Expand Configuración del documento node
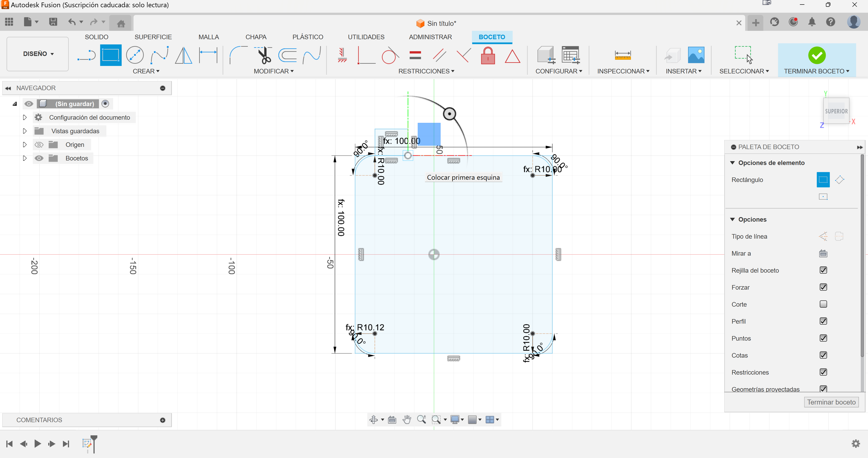This screenshot has width=868, height=458. (25, 117)
